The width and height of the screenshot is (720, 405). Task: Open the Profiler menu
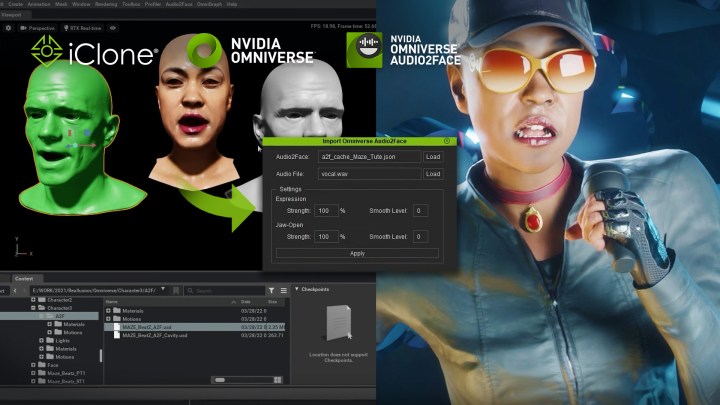[x=153, y=4]
